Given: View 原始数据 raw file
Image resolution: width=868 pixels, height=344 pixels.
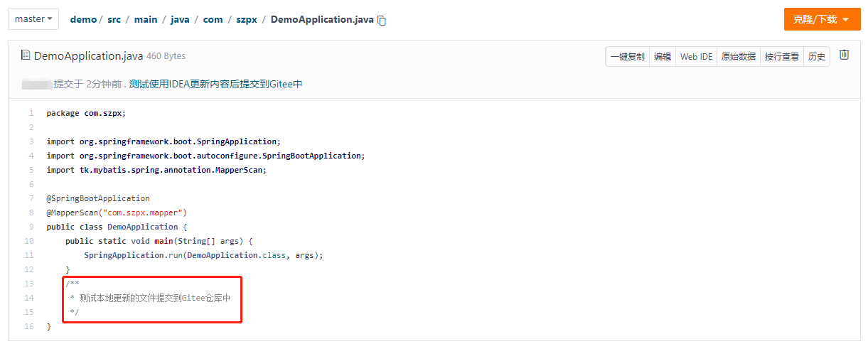Looking at the screenshot, I should (x=738, y=57).
